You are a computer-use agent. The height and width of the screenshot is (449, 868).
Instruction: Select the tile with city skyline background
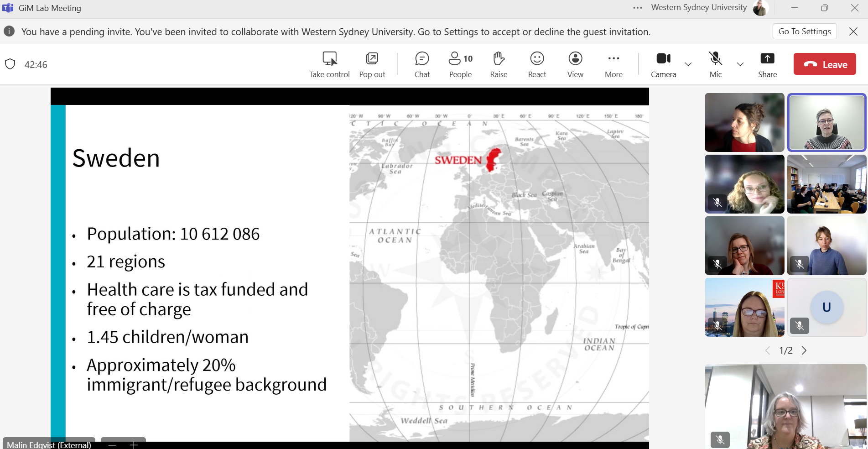pos(744,307)
